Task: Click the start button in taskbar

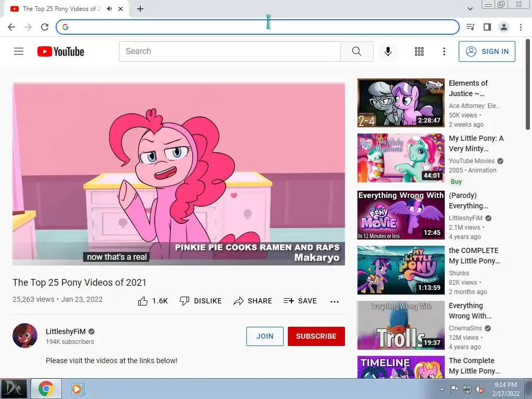Action: [x=14, y=389]
